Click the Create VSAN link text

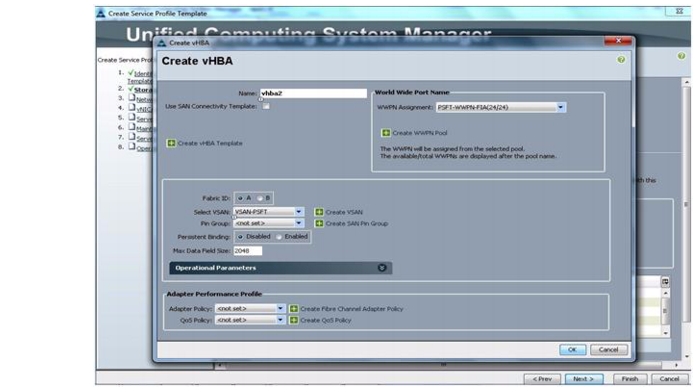pyautogui.click(x=344, y=213)
